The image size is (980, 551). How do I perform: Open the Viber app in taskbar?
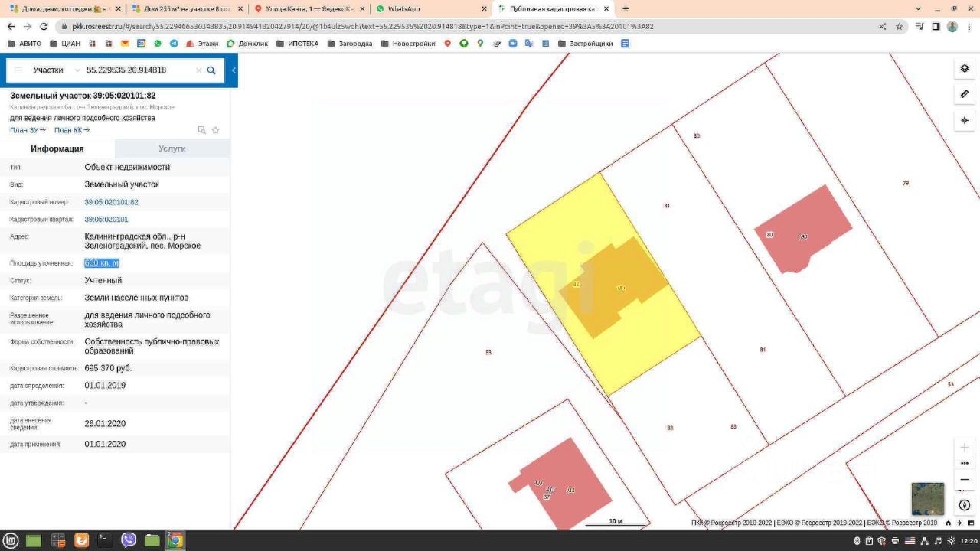129,540
